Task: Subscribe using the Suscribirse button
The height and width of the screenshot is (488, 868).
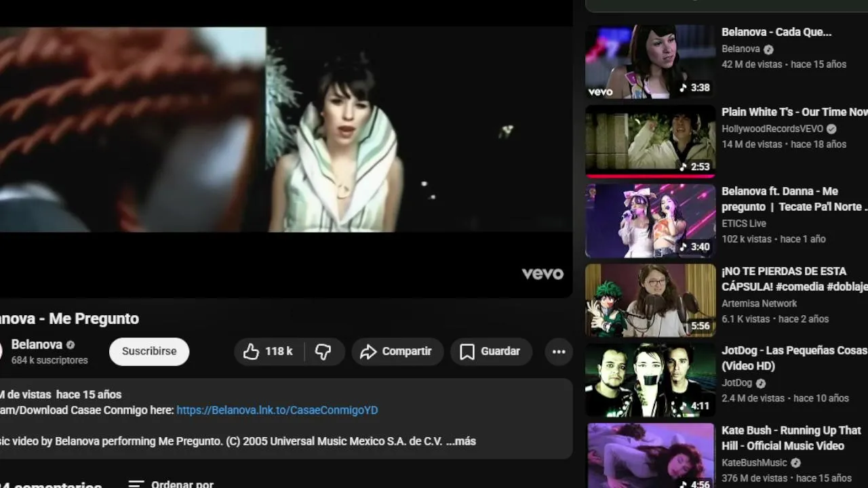Action: click(x=149, y=351)
